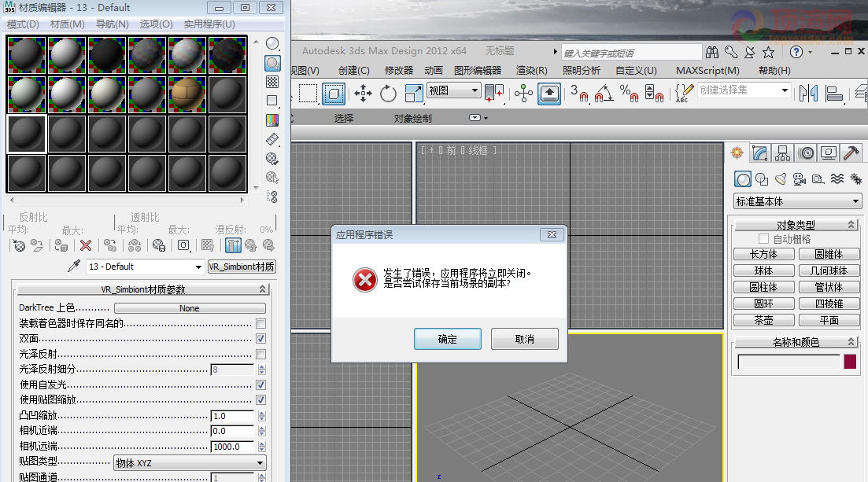Screen dimensions: 868x482
Task: Select the scale tool in the main toolbar
Action: pyautogui.click(x=413, y=93)
